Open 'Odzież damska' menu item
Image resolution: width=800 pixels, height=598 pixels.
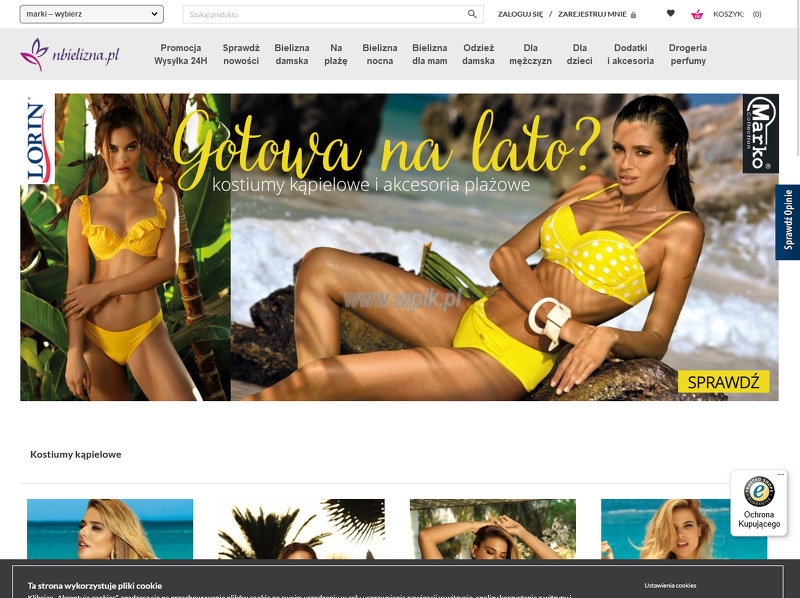pyautogui.click(x=478, y=54)
